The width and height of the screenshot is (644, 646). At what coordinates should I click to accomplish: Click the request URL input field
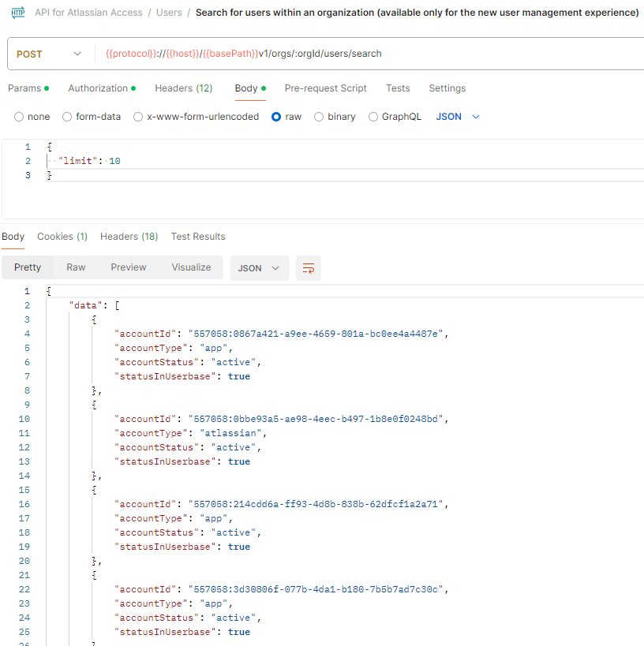[369, 54]
